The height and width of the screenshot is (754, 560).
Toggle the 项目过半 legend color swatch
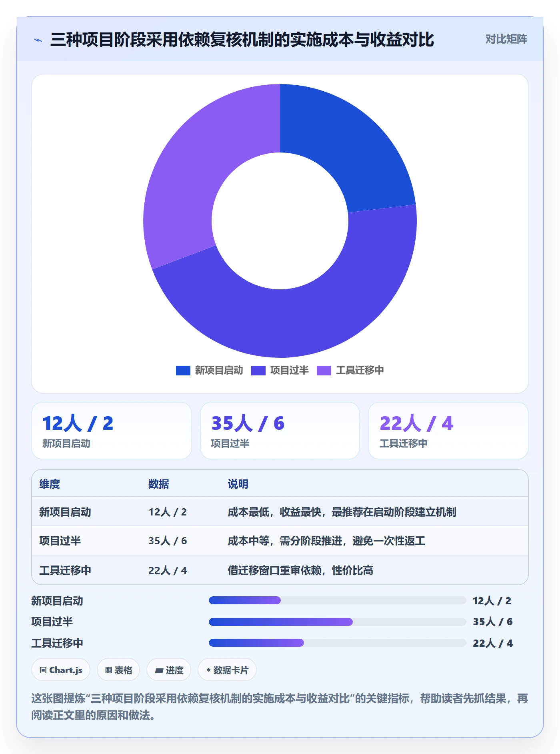(258, 371)
